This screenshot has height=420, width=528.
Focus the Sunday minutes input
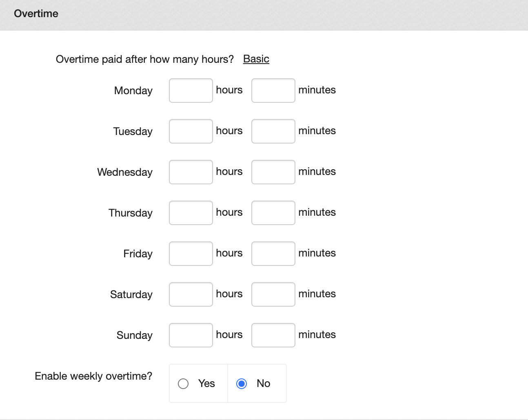273,335
